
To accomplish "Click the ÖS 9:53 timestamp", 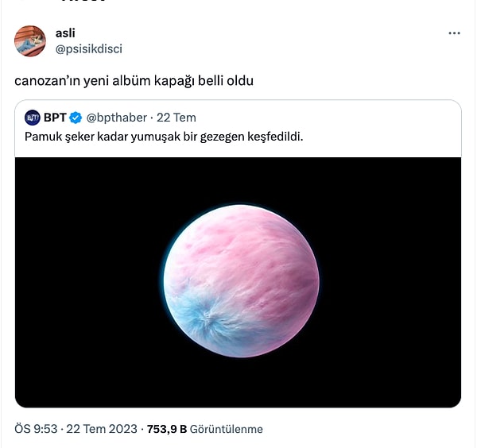I will pos(36,429).
